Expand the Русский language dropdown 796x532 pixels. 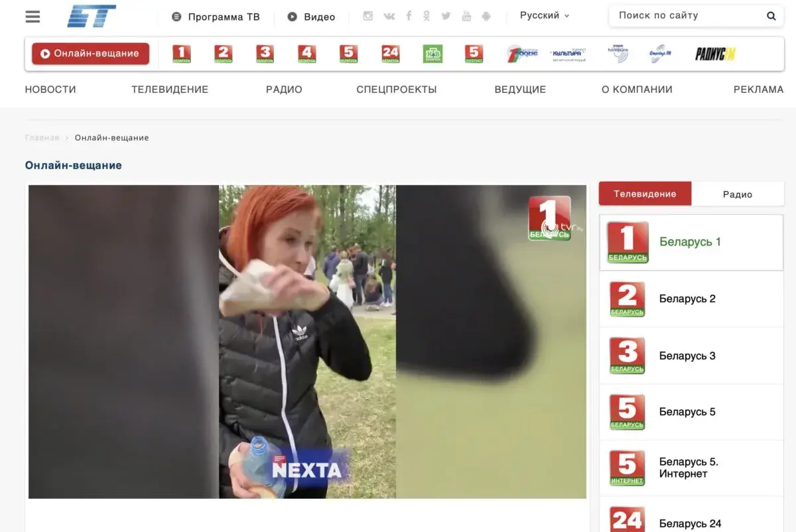[544, 16]
